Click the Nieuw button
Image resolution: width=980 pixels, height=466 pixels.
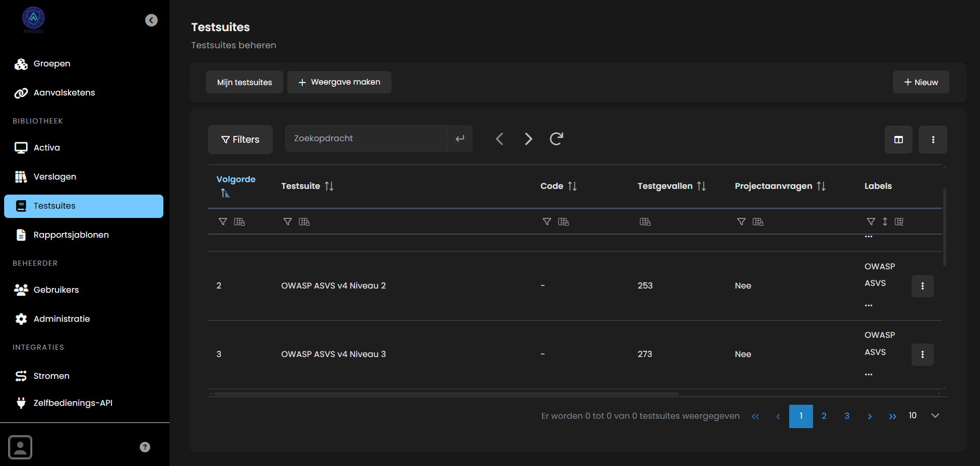[920, 82]
